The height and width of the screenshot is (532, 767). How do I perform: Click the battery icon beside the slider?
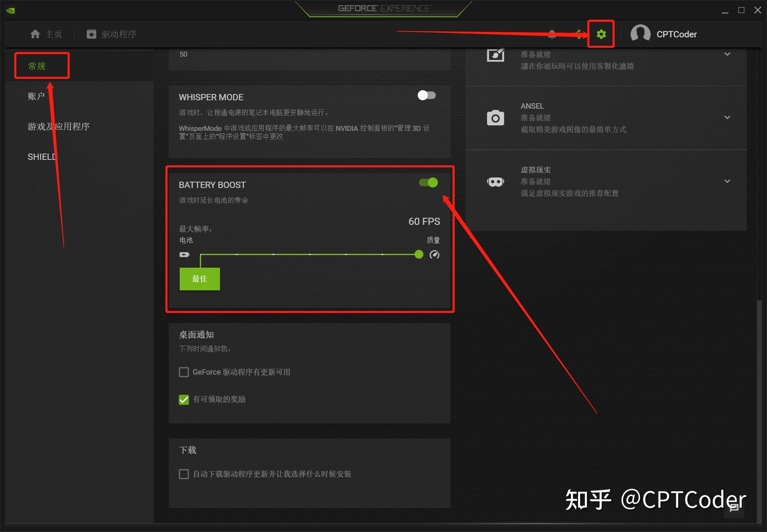click(184, 254)
